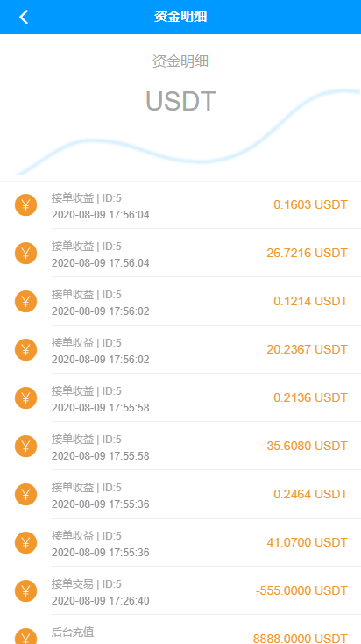Select the 41.0700 USDT amount
The image size is (361, 644).
(x=308, y=542)
